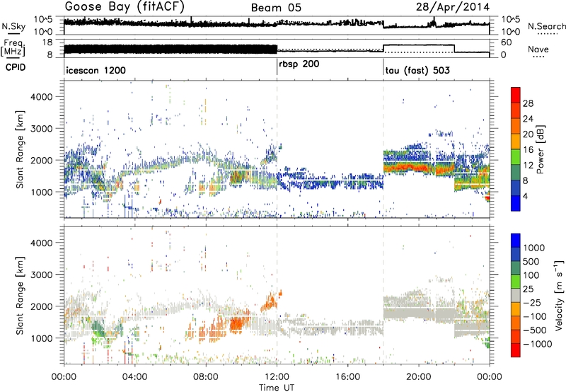Click the '16:00' time axis label

tap(347, 377)
